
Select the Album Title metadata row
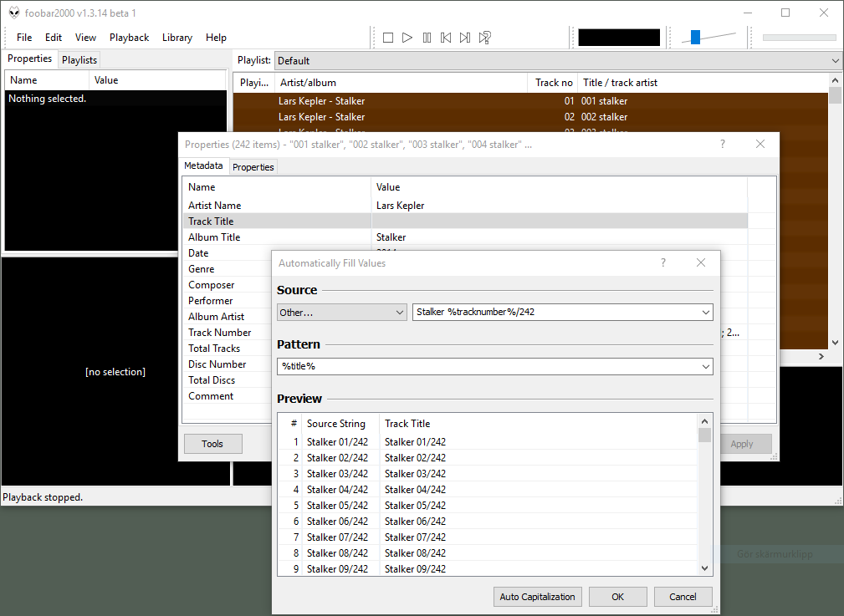(214, 237)
